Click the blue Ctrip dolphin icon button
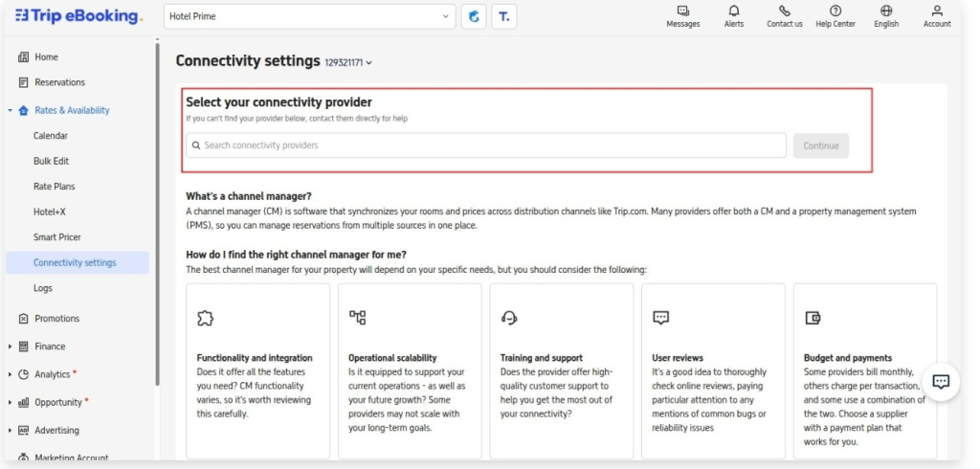This screenshot has width=980, height=469. pyautogui.click(x=473, y=16)
